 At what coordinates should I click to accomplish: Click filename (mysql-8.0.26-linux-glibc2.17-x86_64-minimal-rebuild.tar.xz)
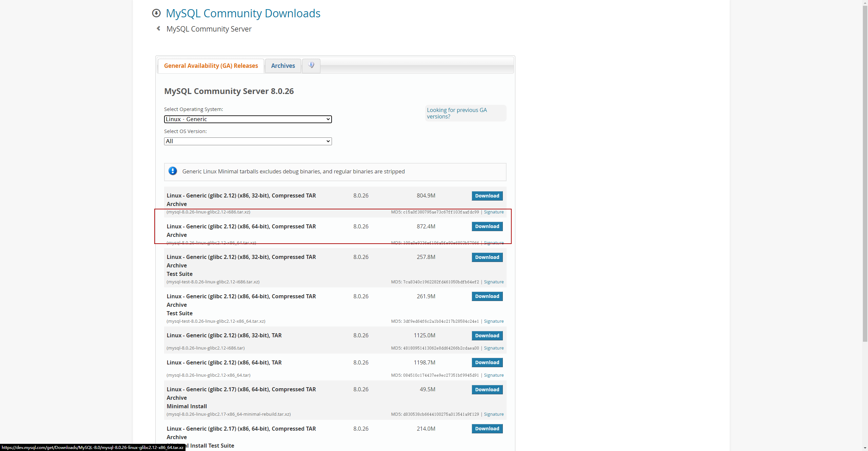point(229,414)
